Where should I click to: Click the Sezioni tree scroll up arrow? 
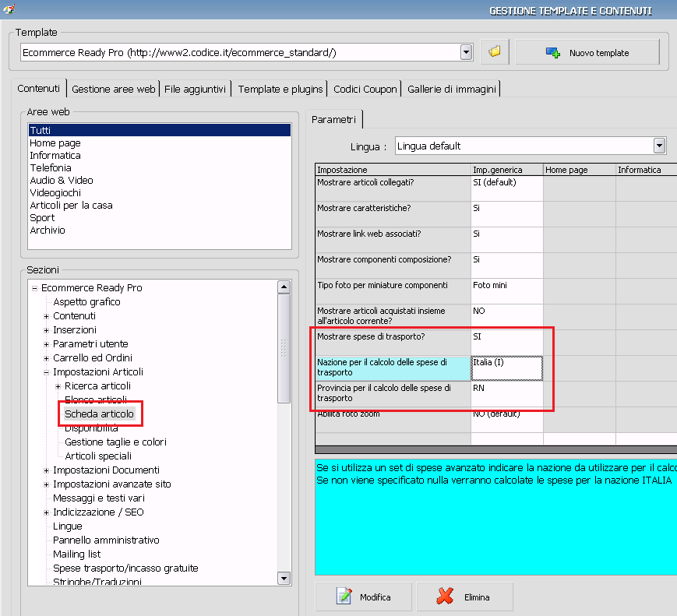[284, 287]
